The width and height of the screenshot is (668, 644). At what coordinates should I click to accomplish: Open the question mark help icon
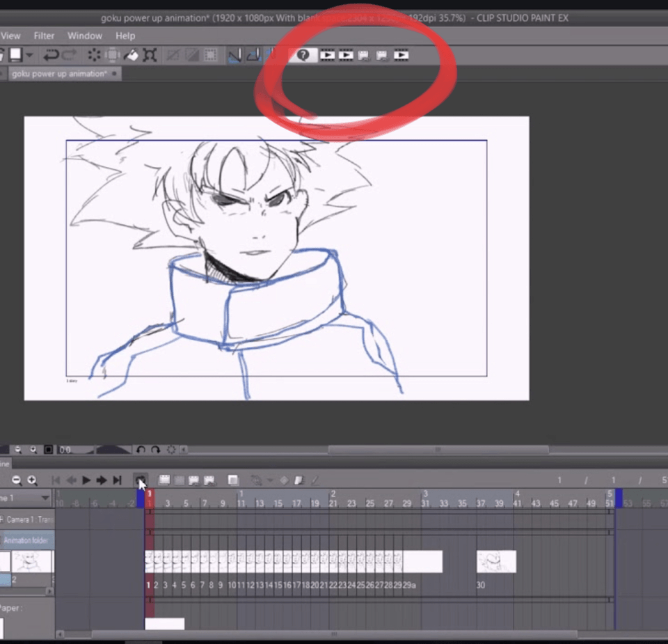(x=303, y=55)
